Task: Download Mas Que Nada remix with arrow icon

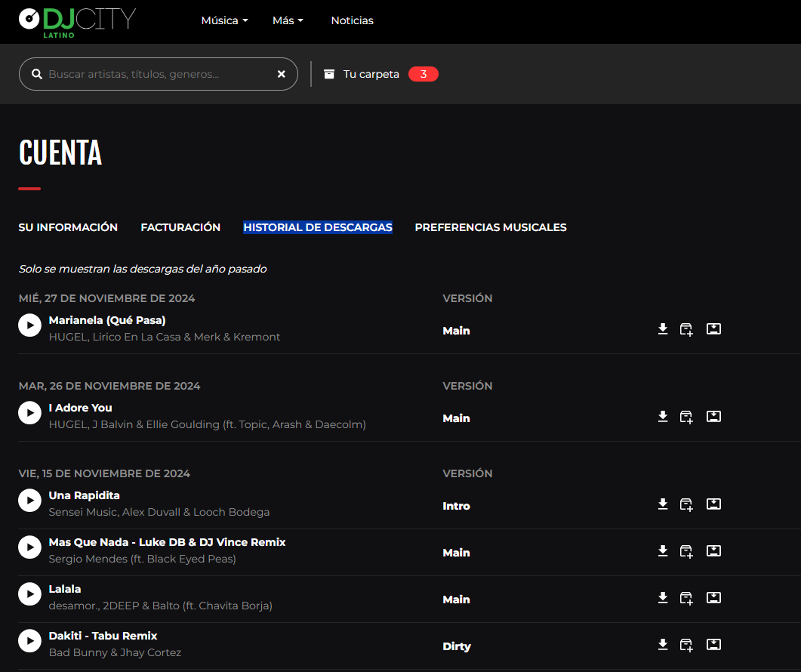Action: [663, 551]
